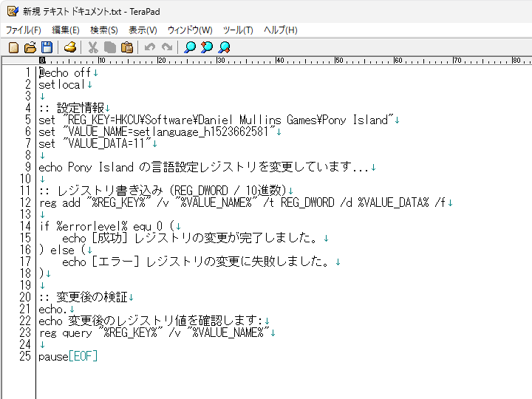
Task: Click the TeraPad title bar app icon
Action: (x=13, y=11)
